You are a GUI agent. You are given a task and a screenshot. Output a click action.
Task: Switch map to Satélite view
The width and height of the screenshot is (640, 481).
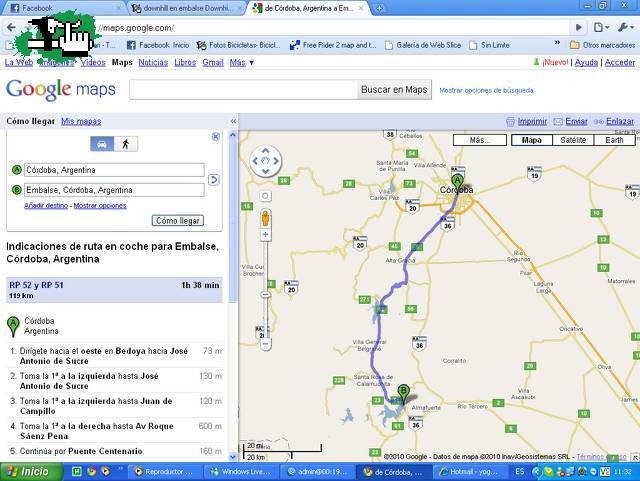(x=573, y=140)
